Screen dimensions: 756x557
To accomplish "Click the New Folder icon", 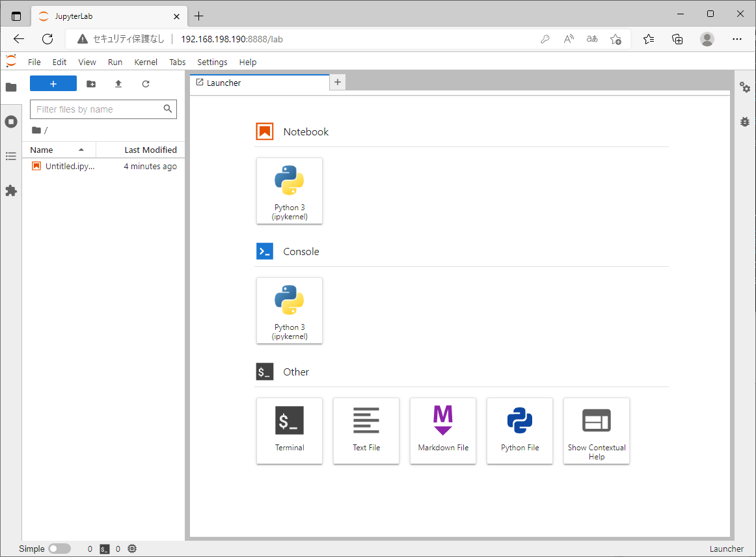I will (91, 84).
